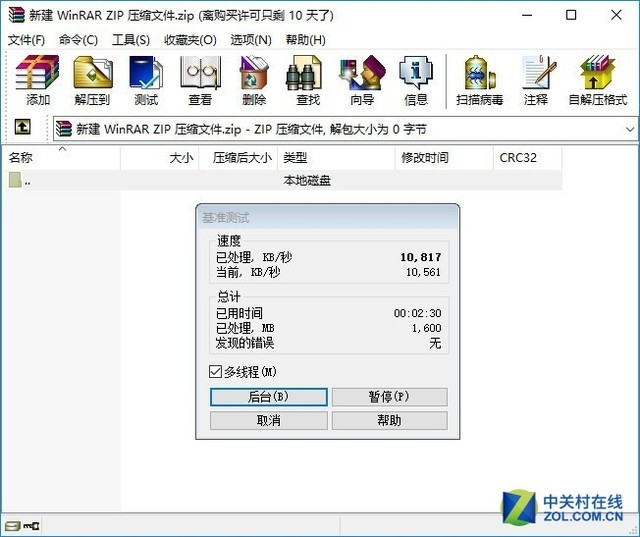Click the Help (帮助) dialog button
The height and width of the screenshot is (537, 640).
point(389,420)
